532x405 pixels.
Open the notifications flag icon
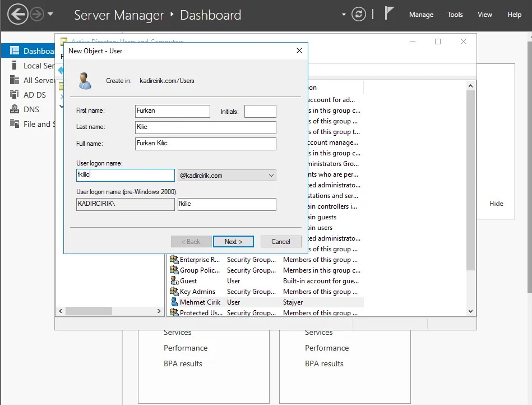(x=389, y=13)
